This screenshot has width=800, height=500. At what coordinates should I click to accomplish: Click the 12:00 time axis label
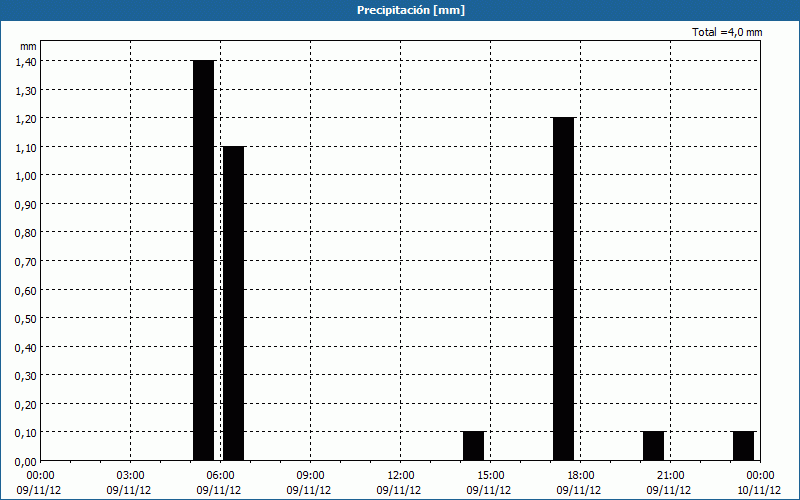[401, 476]
